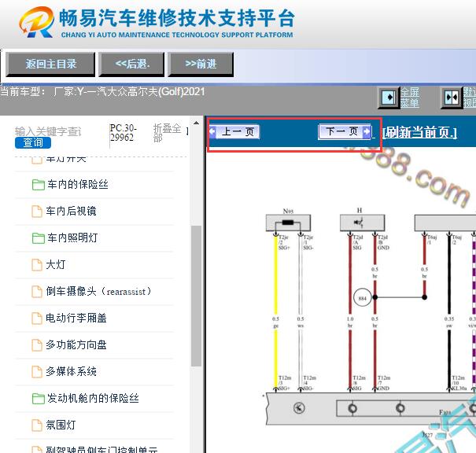
Task: Click folder icon beside 车内的保险丝
Action: [39, 185]
